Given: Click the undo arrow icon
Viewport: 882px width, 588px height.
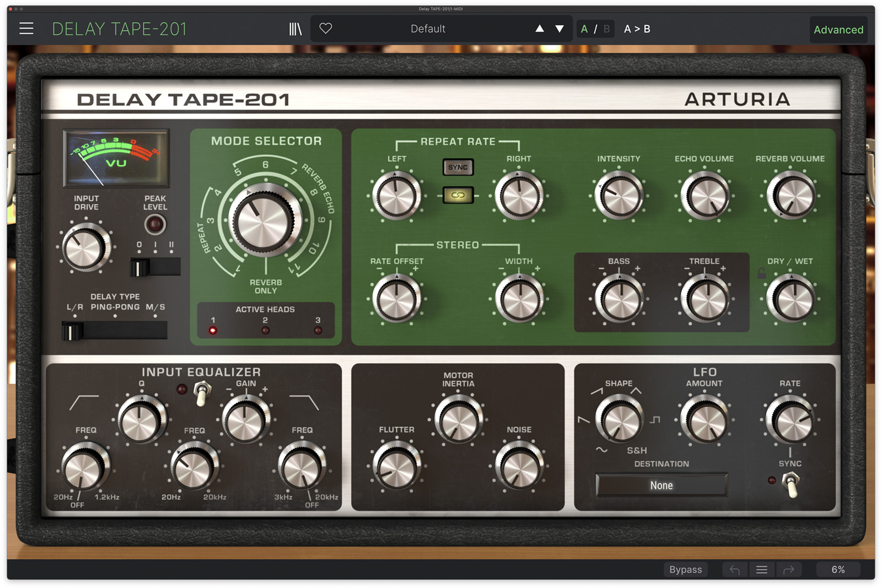Looking at the screenshot, I should pos(735,569).
